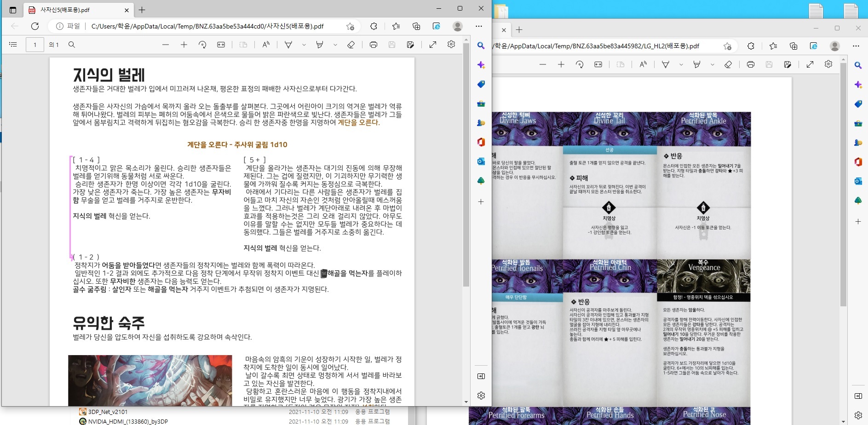Open Settings and more menu in 사자신5 window
Viewport: 868px width, 425px height.
click(x=479, y=26)
